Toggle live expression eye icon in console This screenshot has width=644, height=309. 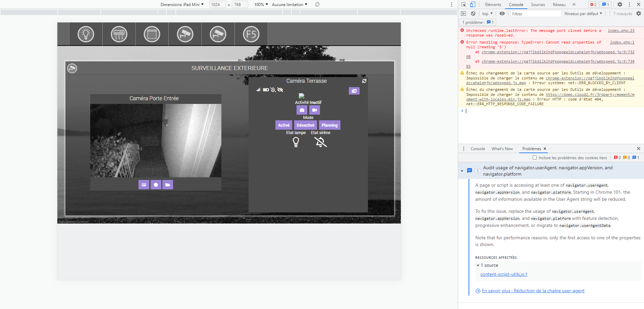click(x=502, y=14)
